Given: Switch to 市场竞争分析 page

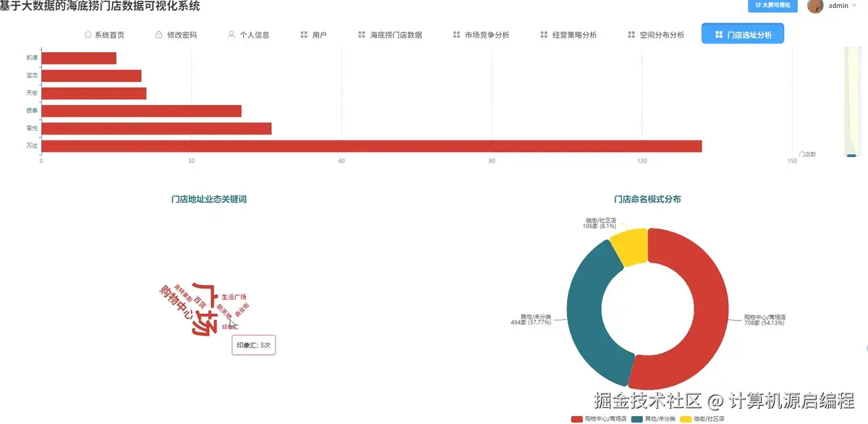Looking at the screenshot, I should point(481,35).
